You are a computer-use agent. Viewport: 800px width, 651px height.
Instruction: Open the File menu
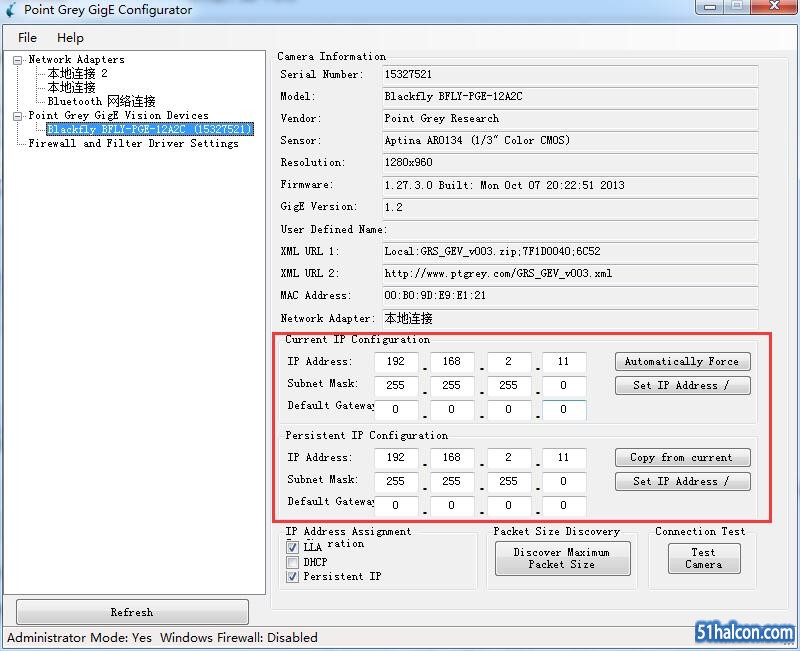pos(27,38)
